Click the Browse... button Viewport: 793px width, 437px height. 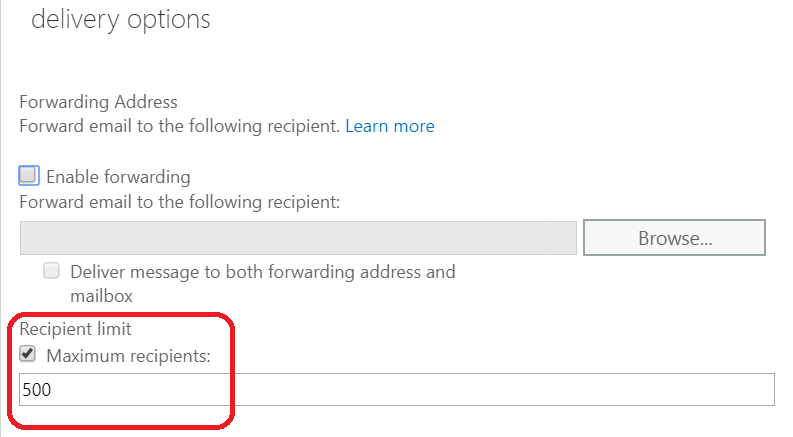(x=674, y=239)
